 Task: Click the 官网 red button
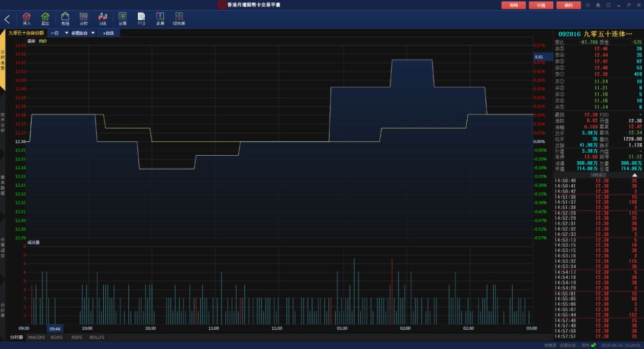tap(513, 5)
